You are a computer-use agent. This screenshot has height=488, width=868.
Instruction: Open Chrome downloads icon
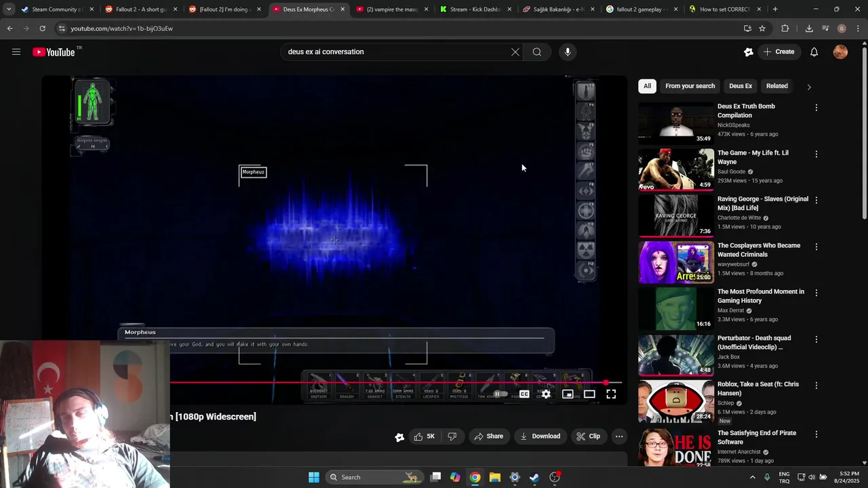809,28
